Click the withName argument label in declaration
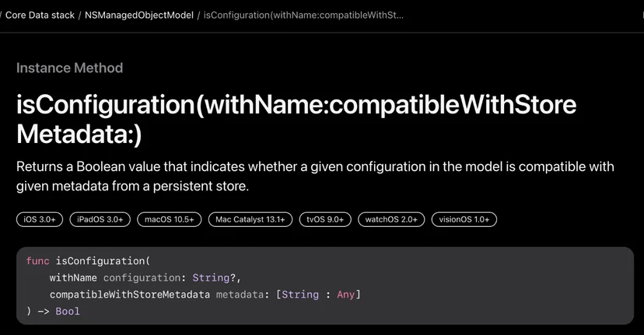 pos(73,278)
